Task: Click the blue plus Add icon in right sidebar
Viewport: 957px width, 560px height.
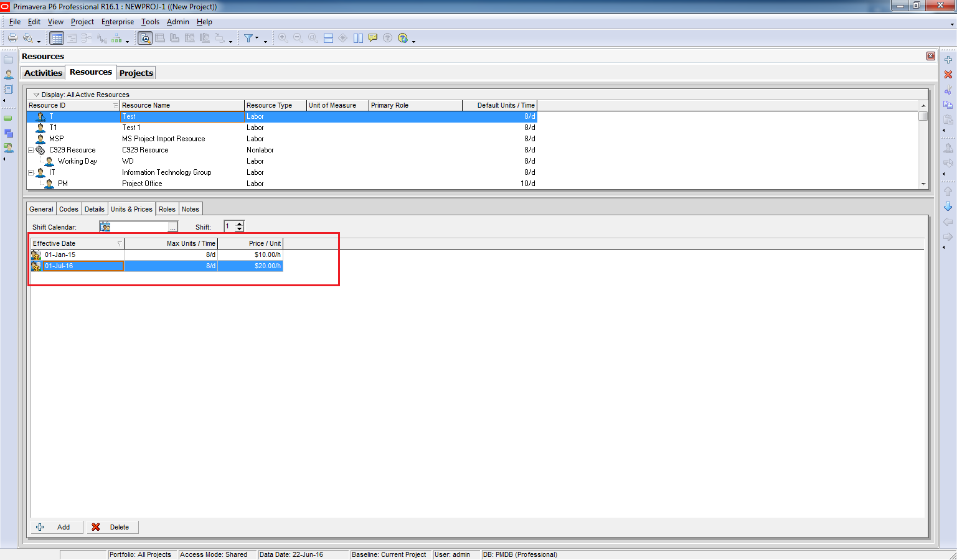Action: pyautogui.click(x=948, y=60)
